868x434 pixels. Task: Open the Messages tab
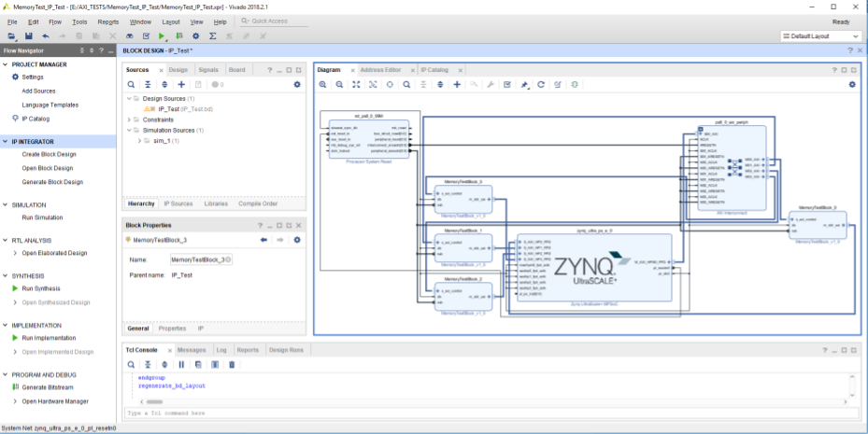(192, 350)
